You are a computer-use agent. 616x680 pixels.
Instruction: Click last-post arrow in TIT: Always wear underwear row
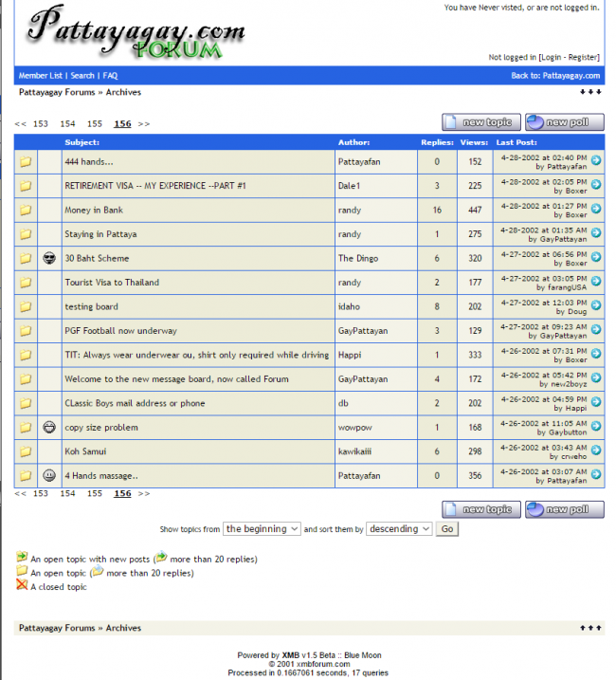point(596,354)
